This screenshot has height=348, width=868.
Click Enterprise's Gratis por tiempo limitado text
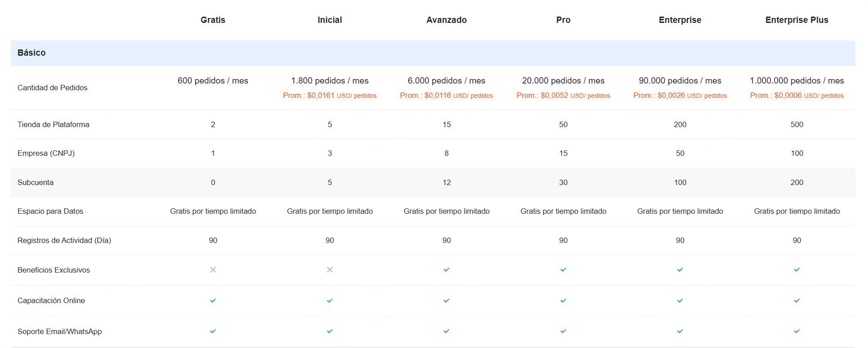(x=680, y=211)
